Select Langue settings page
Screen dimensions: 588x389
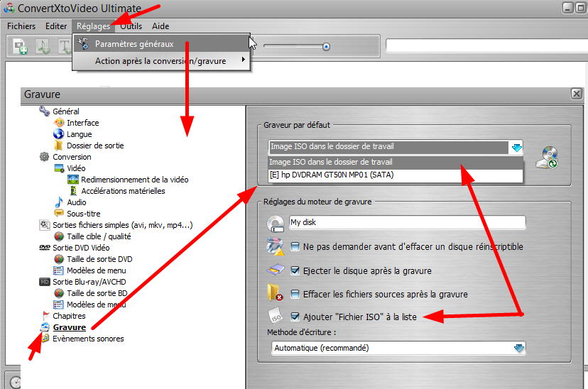tap(79, 134)
